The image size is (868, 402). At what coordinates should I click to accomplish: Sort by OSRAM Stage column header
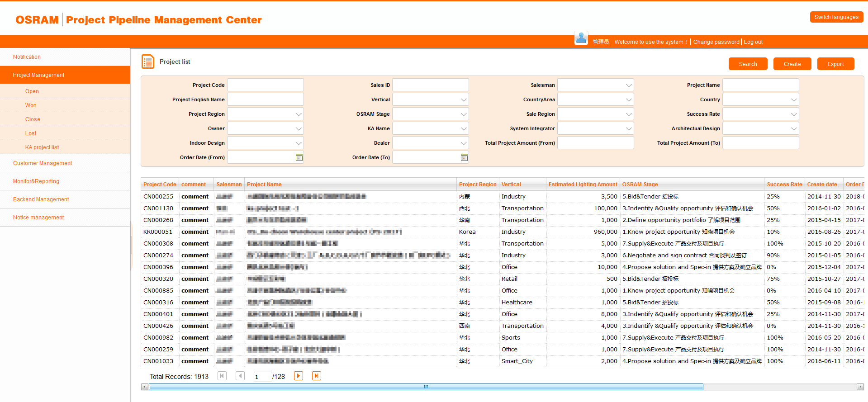(x=692, y=184)
